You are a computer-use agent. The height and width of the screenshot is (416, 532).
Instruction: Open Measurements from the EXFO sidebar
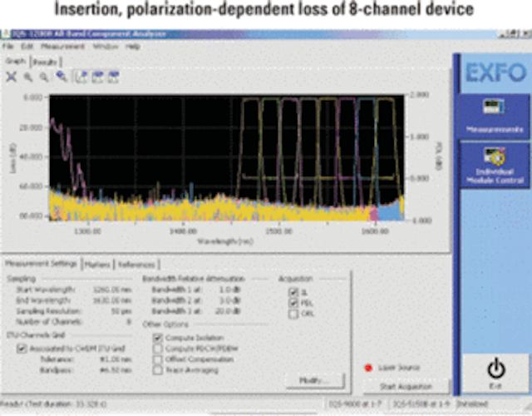495,116
